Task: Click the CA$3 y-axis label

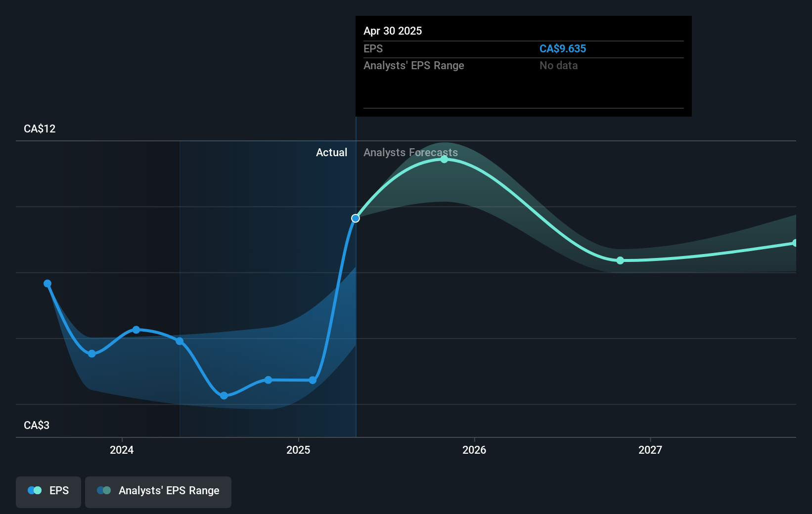Action: (37, 425)
